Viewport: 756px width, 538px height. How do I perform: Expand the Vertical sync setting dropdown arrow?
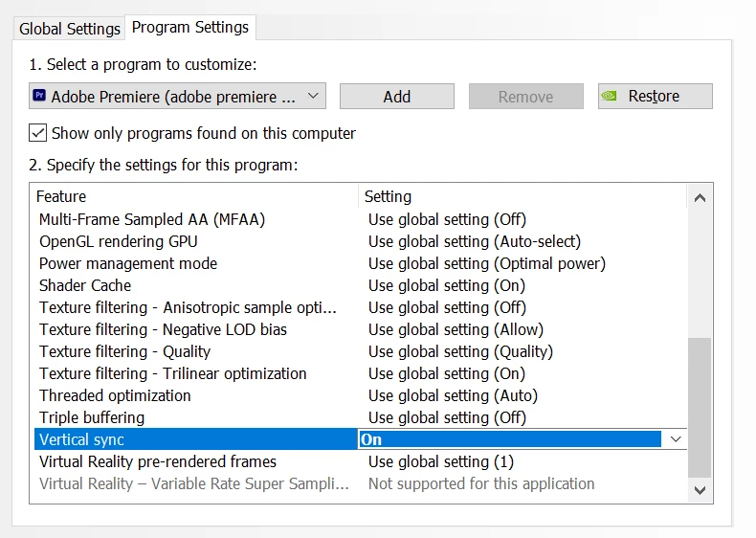[676, 439]
